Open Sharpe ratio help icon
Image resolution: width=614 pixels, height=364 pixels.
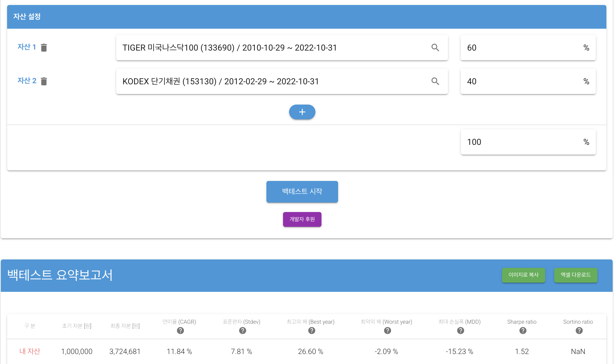pos(523,331)
